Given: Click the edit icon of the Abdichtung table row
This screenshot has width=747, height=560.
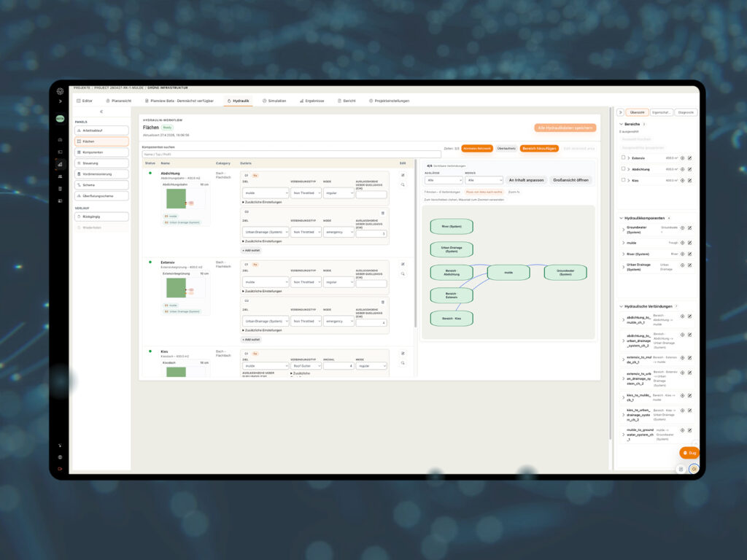Looking at the screenshot, I should coord(403,175).
